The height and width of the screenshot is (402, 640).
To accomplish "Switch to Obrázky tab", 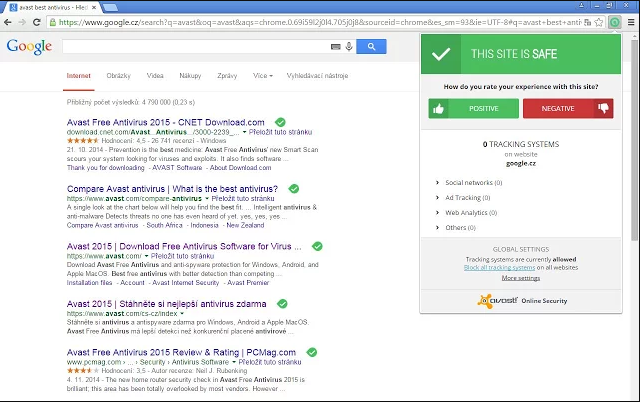I will pyautogui.click(x=118, y=76).
